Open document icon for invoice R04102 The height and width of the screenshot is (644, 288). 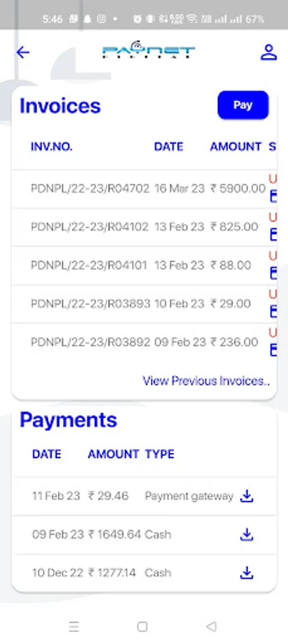pos(273,235)
